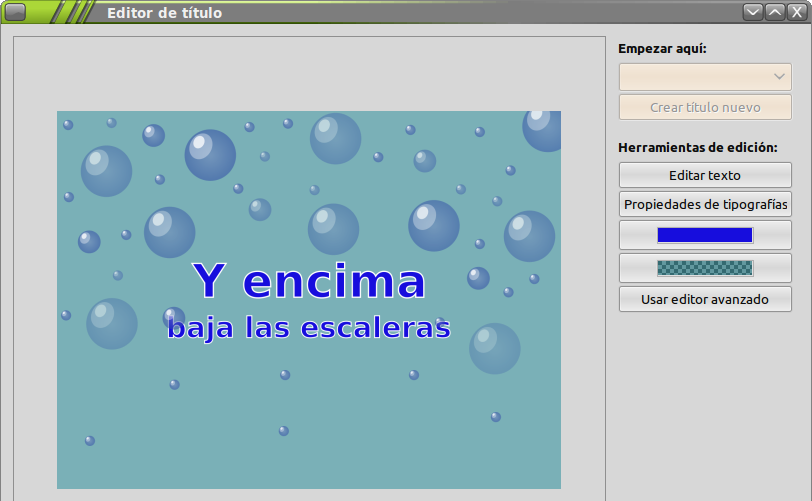Click Usar editor avanzado button

705,299
